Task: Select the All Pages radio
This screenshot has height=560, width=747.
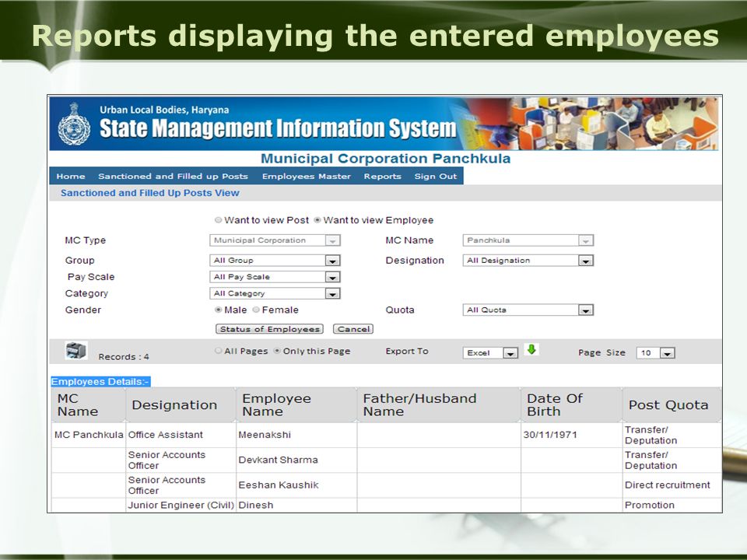Action: tap(218, 351)
